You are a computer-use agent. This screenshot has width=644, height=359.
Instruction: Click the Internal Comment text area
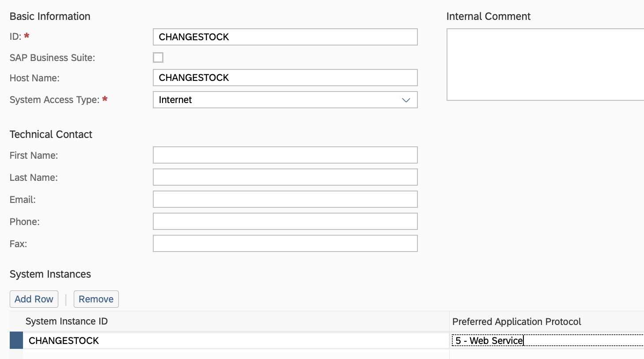[x=545, y=65]
